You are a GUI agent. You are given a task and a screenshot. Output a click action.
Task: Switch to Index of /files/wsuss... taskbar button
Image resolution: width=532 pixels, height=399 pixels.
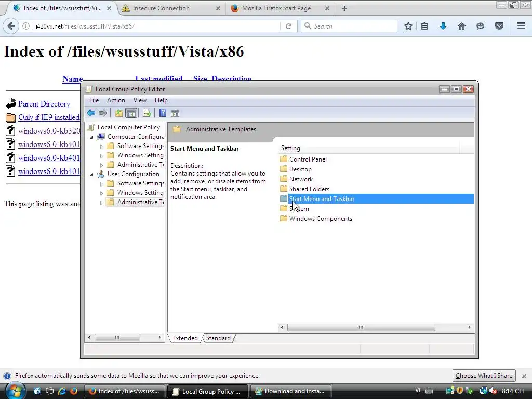click(x=125, y=391)
